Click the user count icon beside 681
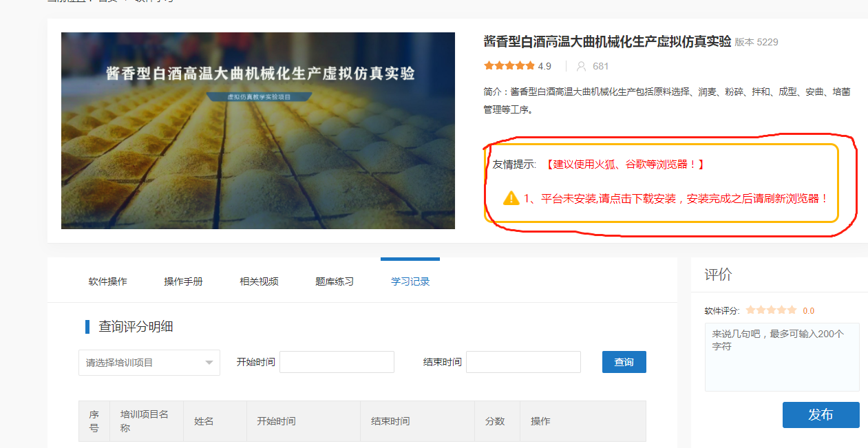The height and width of the screenshot is (448, 868). 581,67
